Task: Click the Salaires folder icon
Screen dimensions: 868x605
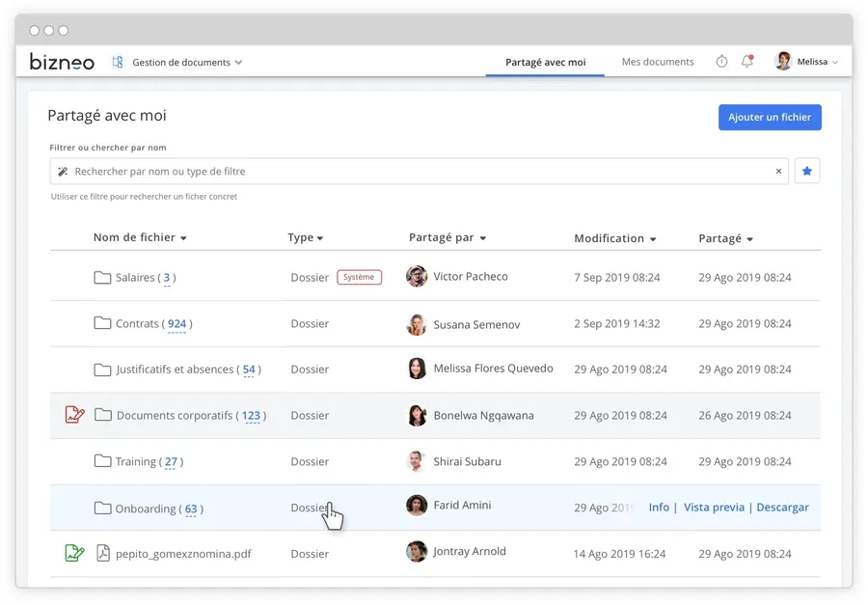Action: pyautogui.click(x=102, y=278)
